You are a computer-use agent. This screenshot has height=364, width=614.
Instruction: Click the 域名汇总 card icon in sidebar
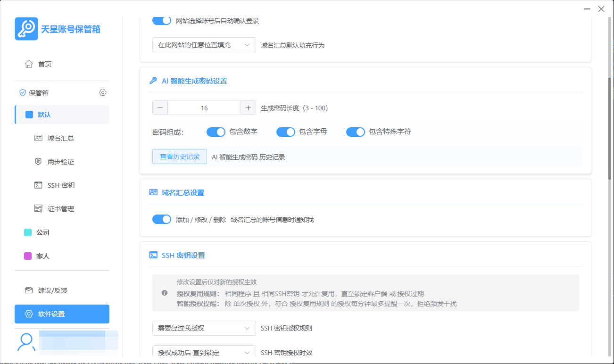click(39, 138)
